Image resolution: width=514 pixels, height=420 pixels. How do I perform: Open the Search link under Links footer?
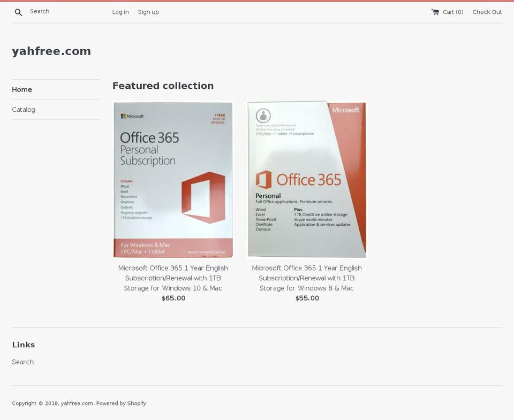pos(22,362)
